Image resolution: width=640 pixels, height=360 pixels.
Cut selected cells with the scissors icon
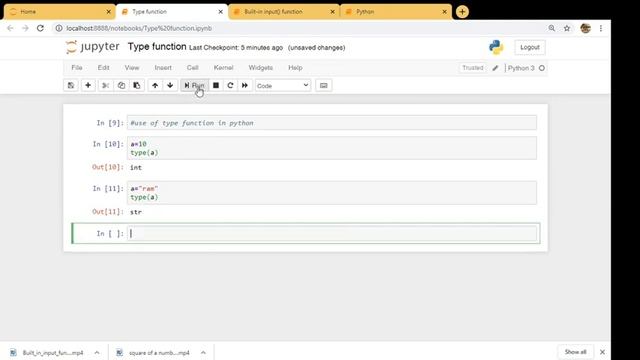pos(105,85)
